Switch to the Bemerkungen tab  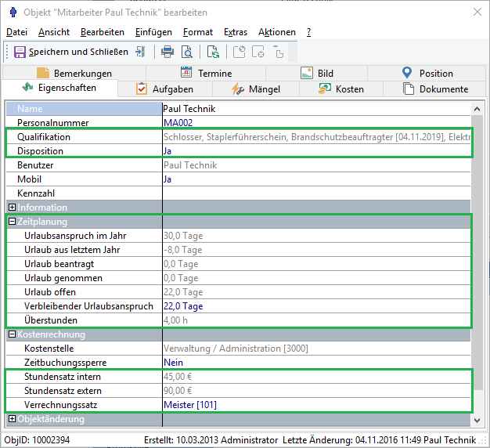[74, 73]
